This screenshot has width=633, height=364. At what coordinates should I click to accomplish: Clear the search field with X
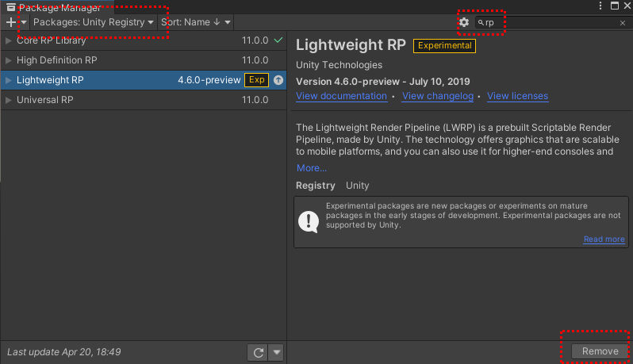[623, 23]
